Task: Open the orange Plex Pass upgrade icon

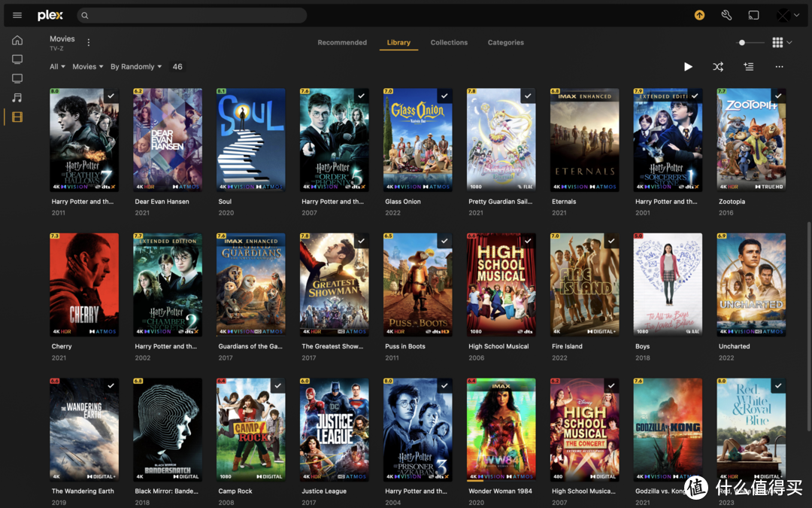Action: coord(700,15)
